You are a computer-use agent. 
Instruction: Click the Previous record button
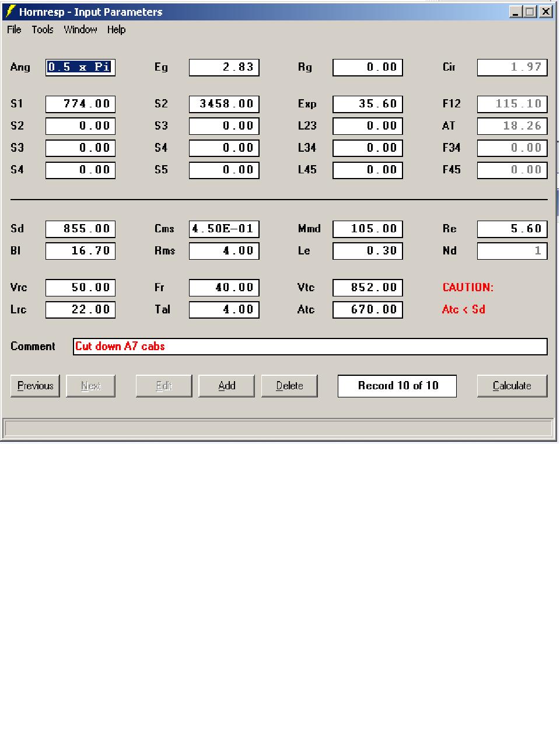pos(35,386)
